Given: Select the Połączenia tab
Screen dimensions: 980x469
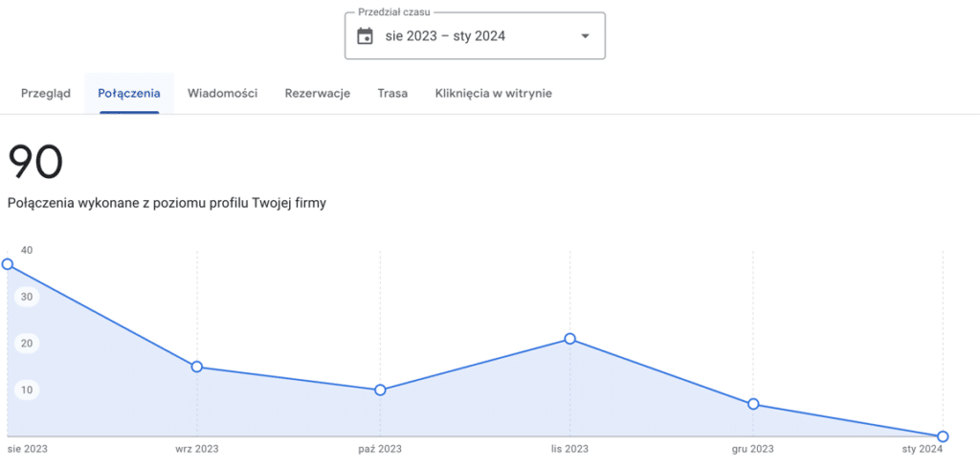Looking at the screenshot, I should coord(129,93).
